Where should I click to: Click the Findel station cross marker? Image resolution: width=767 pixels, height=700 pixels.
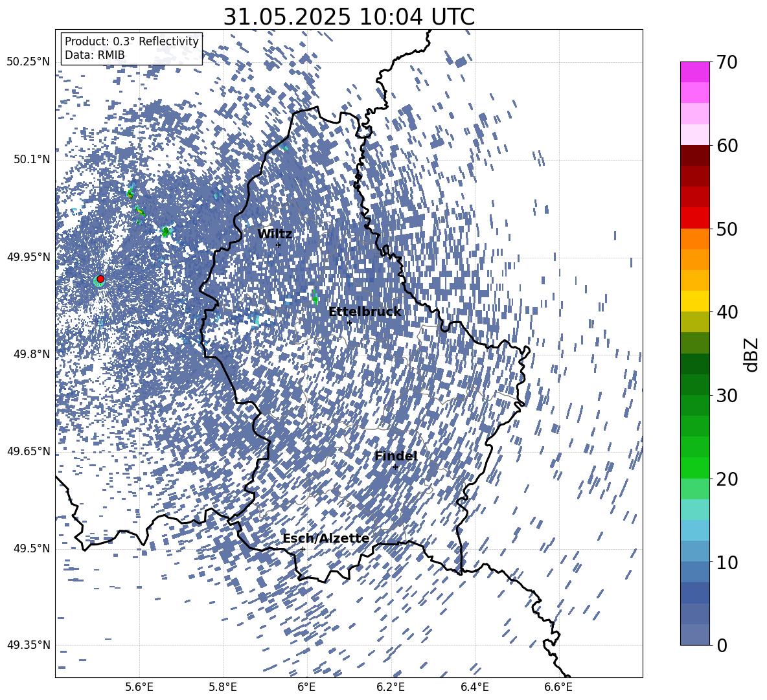[x=395, y=468]
